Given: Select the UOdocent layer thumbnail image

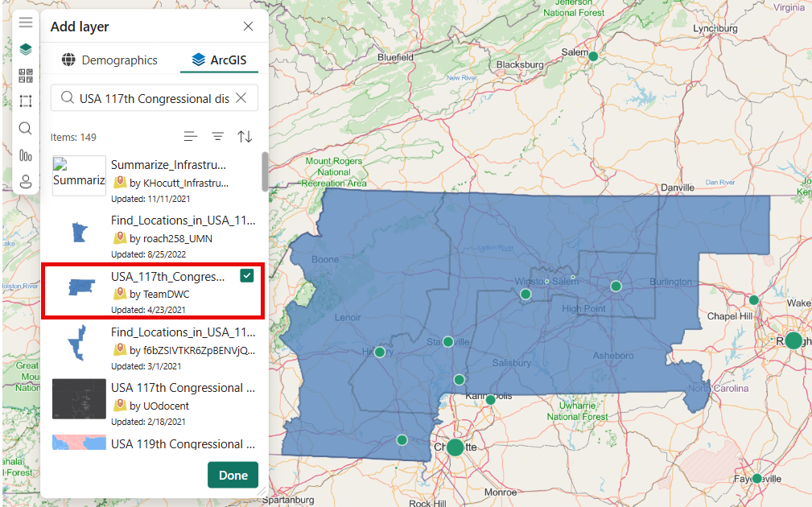Looking at the screenshot, I should click(78, 399).
